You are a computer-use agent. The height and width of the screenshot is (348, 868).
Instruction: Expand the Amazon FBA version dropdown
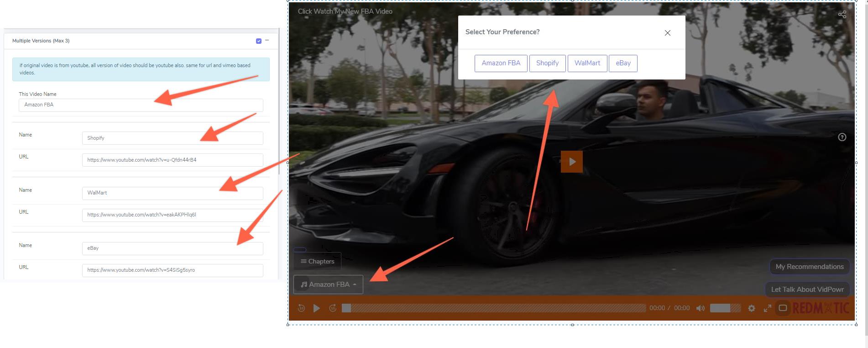click(328, 285)
